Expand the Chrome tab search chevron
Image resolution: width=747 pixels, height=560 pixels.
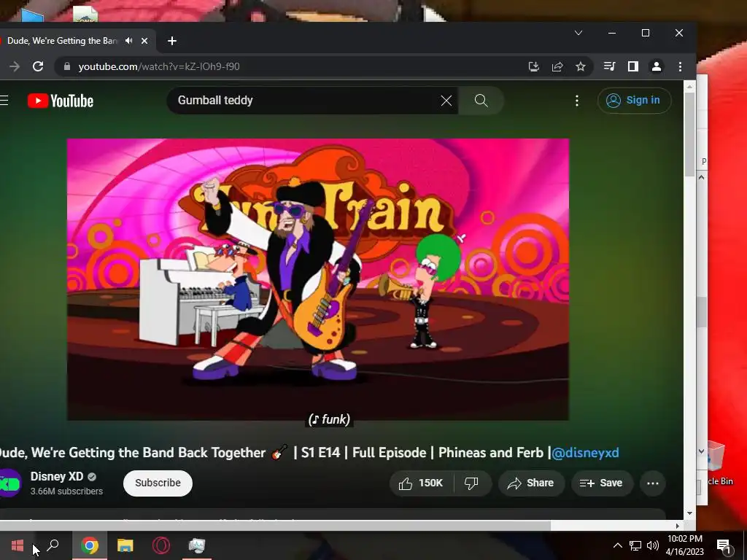pyautogui.click(x=578, y=33)
